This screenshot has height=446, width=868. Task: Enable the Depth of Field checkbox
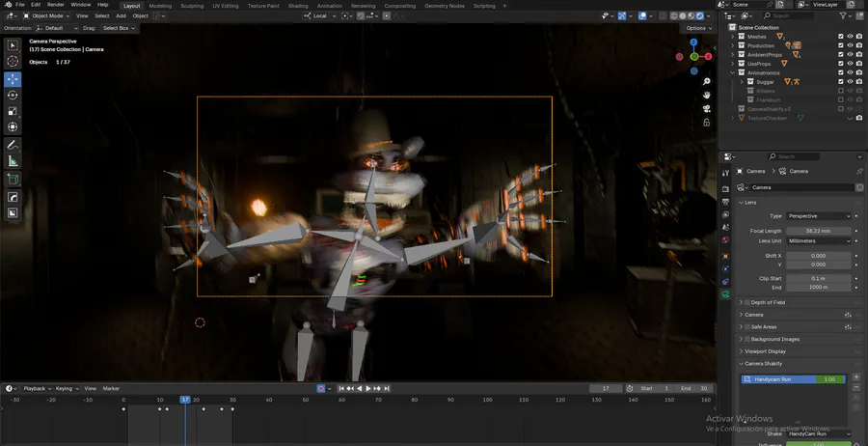747,302
